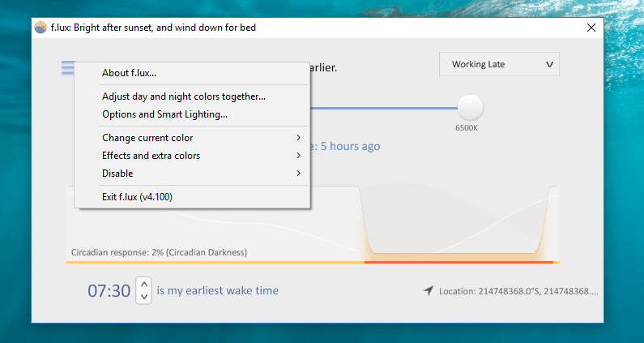The width and height of the screenshot is (644, 343).
Task: Open the Disable submenu
Action: [x=192, y=174]
